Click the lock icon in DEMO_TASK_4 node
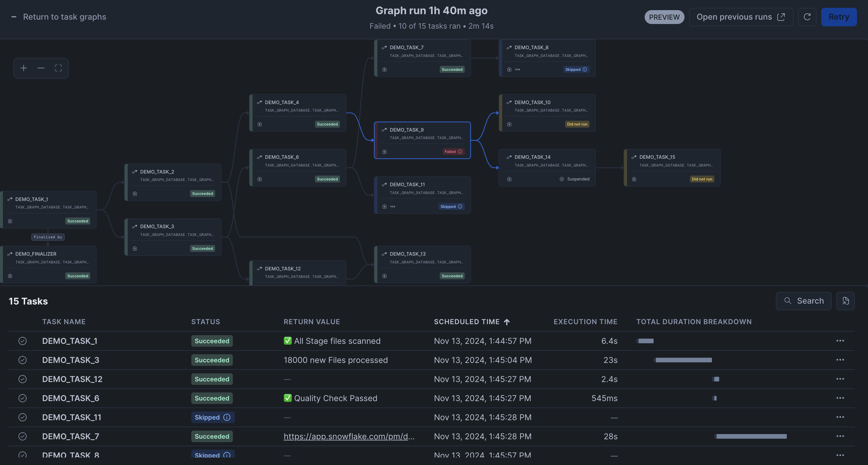This screenshot has width=868, height=465. pyautogui.click(x=259, y=124)
